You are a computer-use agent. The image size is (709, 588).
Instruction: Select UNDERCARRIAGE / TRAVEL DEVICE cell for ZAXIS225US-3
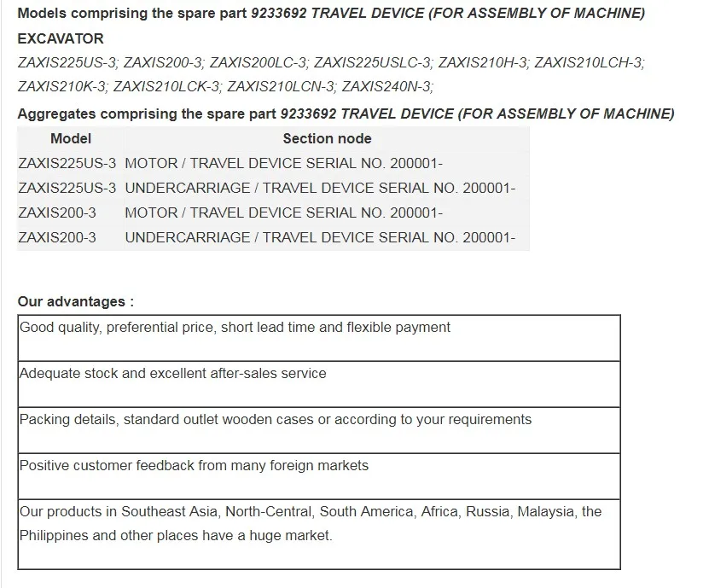coord(320,188)
